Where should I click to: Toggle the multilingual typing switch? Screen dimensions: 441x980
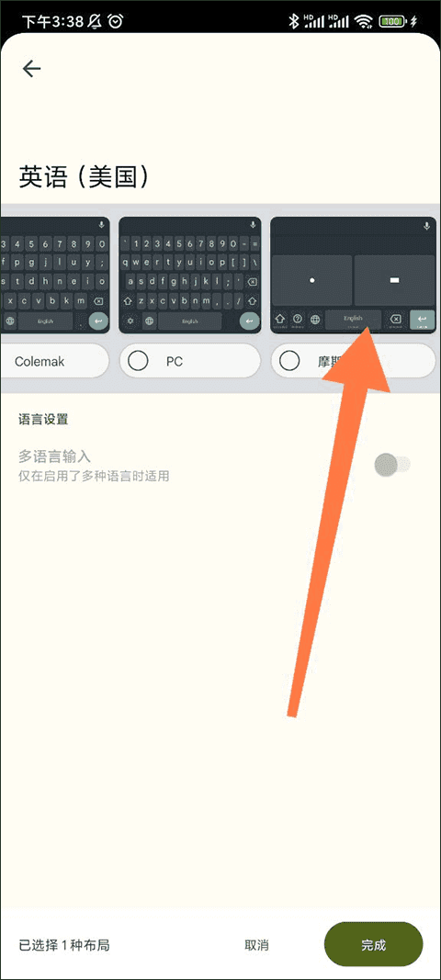pyautogui.click(x=391, y=465)
